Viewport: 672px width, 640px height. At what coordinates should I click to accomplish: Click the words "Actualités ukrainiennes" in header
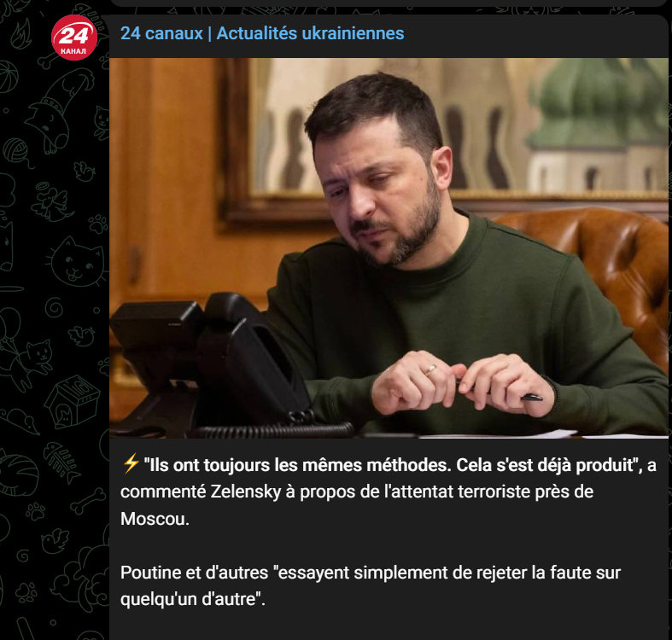coord(310,33)
